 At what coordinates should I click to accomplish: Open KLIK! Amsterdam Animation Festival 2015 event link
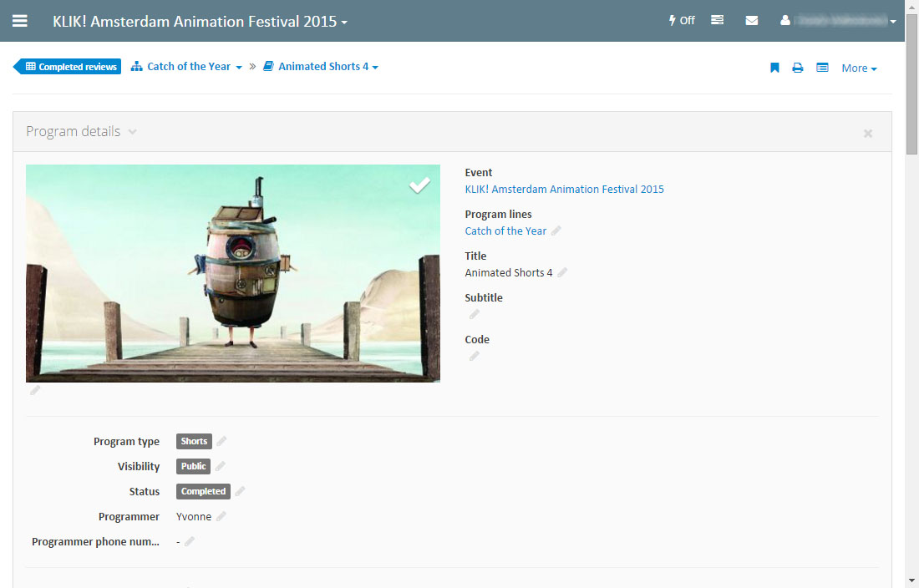tap(564, 190)
